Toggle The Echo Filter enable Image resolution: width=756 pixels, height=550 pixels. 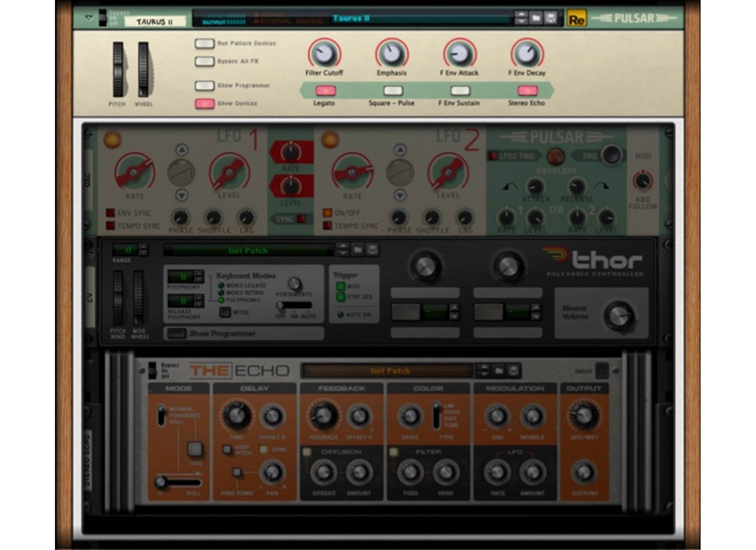coord(393,452)
